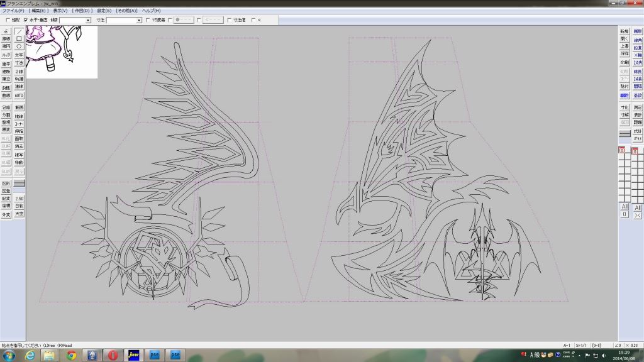Switch to AUTO mode tool
Viewport: 644px width, 362px height.
tap(19, 96)
